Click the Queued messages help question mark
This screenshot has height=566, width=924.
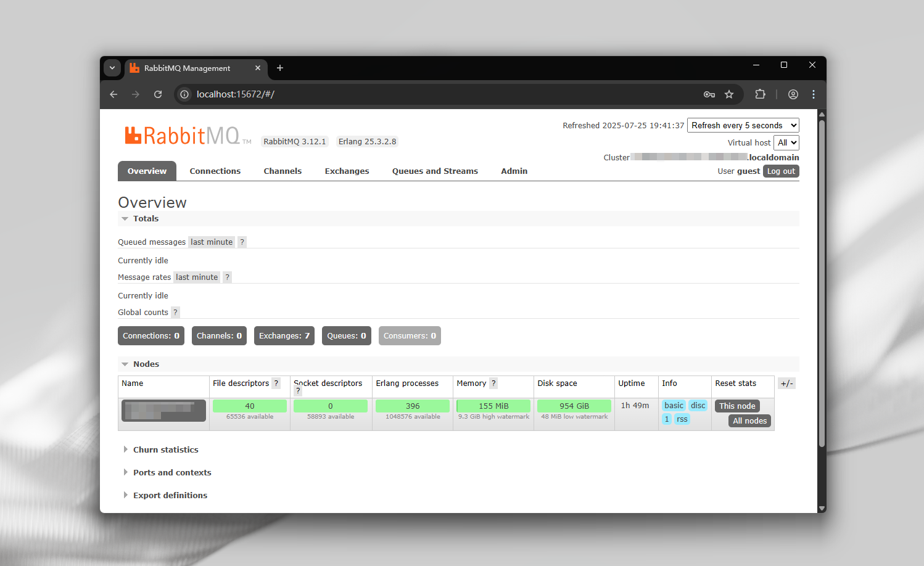[242, 242]
